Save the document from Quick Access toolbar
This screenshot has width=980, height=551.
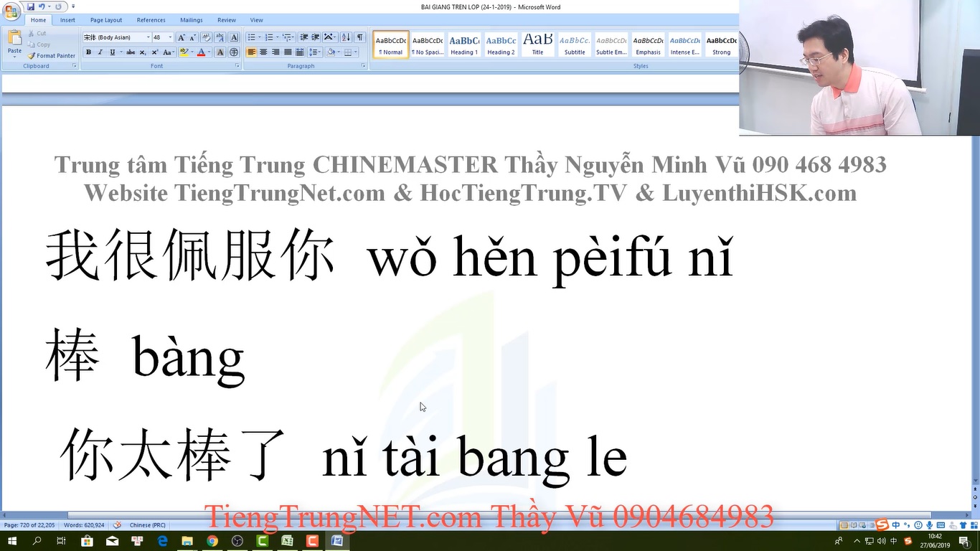pos(31,7)
